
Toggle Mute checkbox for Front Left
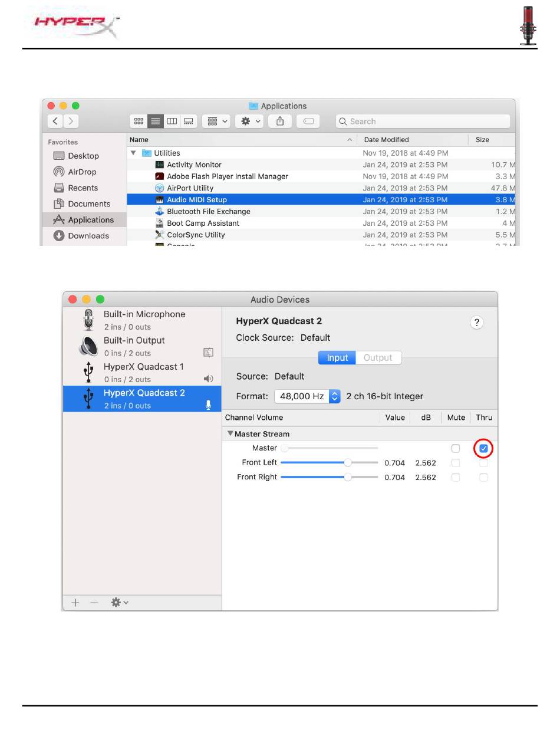point(456,463)
